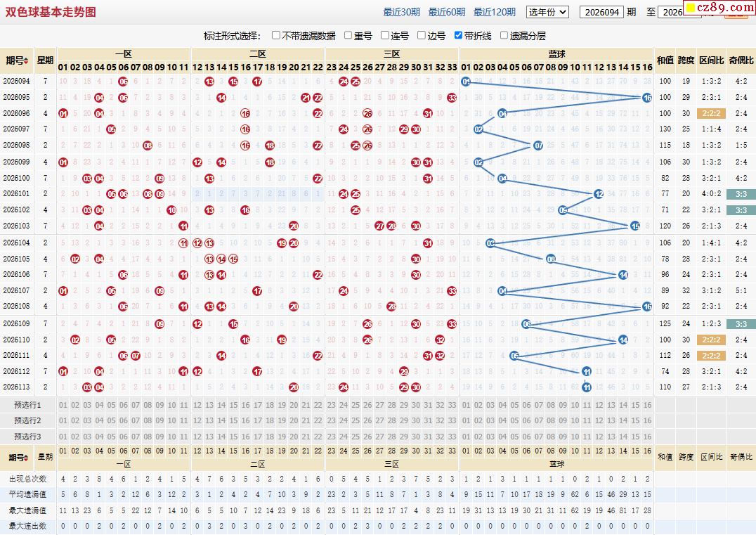The width and height of the screenshot is (756, 535).
Task: Uncheck the 带折线 checkbox
Action: tap(459, 35)
